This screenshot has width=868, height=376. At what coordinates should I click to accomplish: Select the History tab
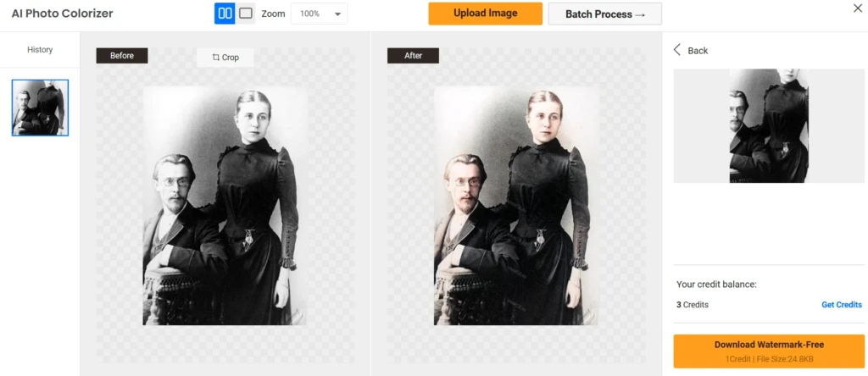(40, 50)
